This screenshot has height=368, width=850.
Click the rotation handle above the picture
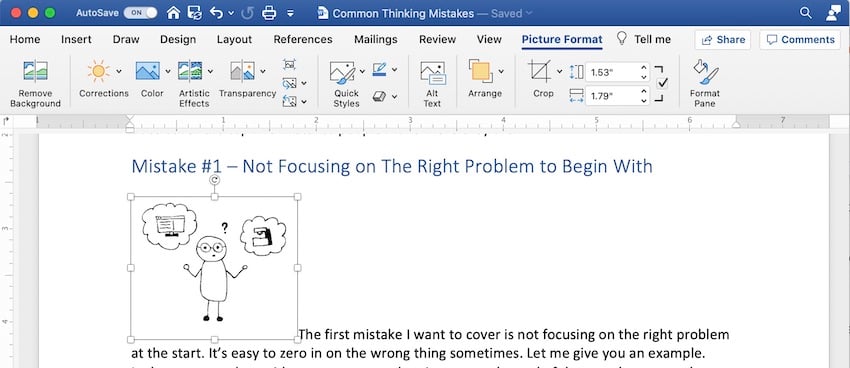click(215, 179)
